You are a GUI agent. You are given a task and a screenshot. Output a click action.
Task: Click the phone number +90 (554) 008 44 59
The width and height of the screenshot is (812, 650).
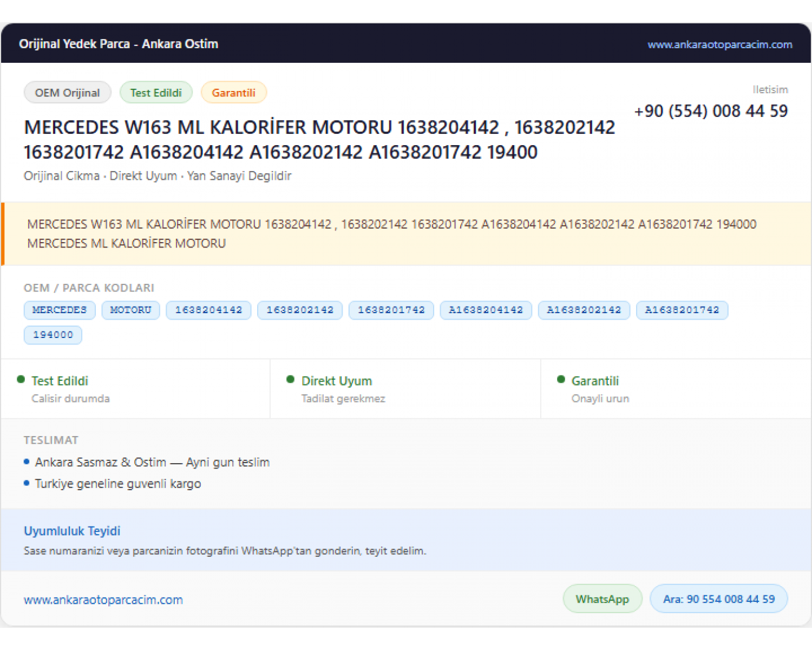click(x=711, y=111)
